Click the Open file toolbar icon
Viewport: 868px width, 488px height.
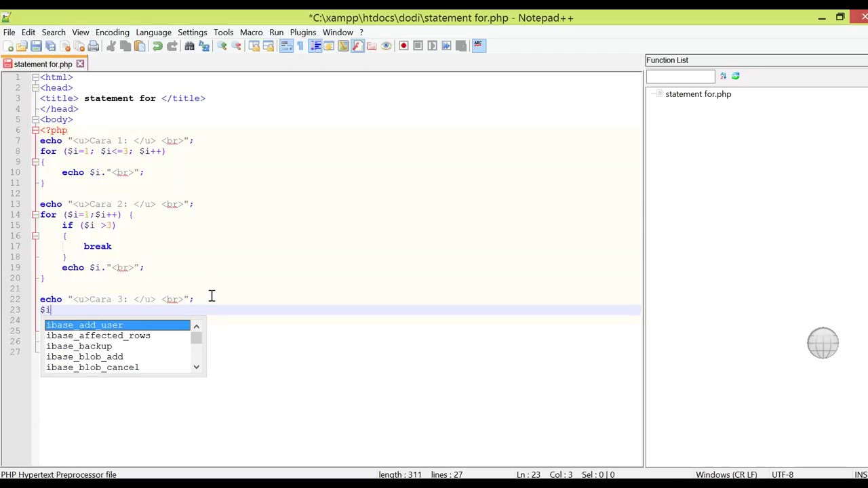(x=22, y=46)
